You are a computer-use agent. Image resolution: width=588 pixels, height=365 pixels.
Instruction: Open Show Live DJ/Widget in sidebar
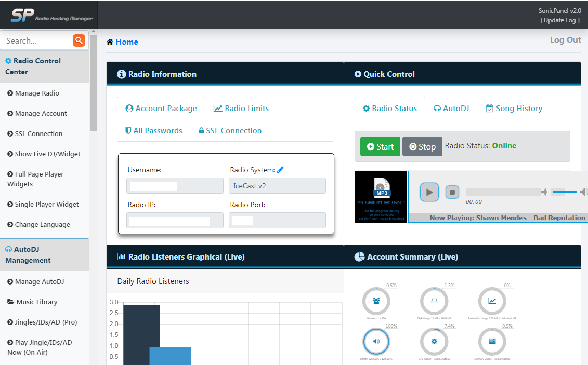pyautogui.click(x=44, y=154)
